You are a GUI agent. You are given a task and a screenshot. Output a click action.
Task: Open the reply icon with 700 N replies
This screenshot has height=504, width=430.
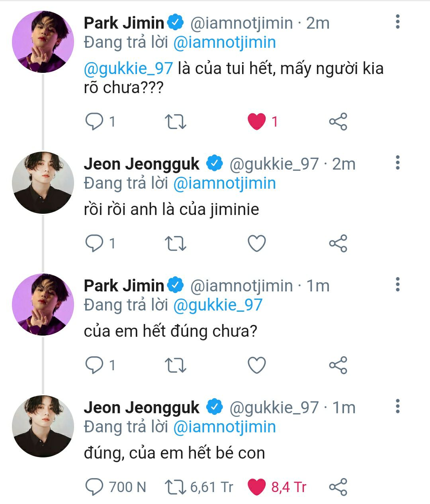click(94, 487)
